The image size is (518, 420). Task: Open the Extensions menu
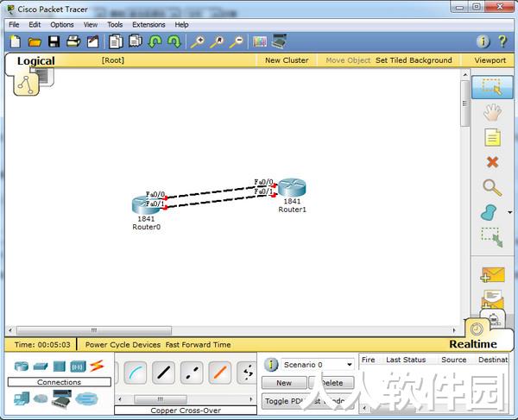point(148,25)
